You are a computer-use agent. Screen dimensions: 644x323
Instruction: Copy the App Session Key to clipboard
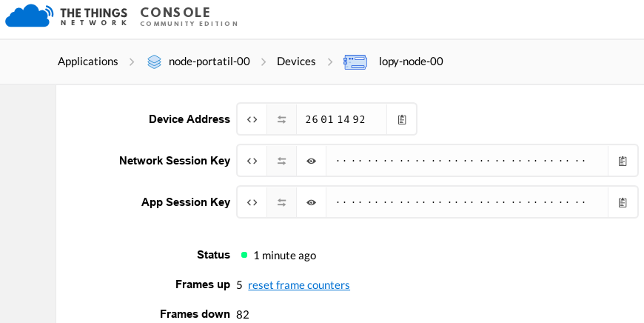point(623,202)
